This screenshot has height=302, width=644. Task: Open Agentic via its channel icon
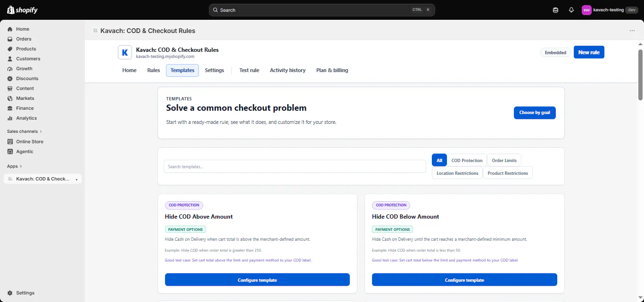click(10, 152)
